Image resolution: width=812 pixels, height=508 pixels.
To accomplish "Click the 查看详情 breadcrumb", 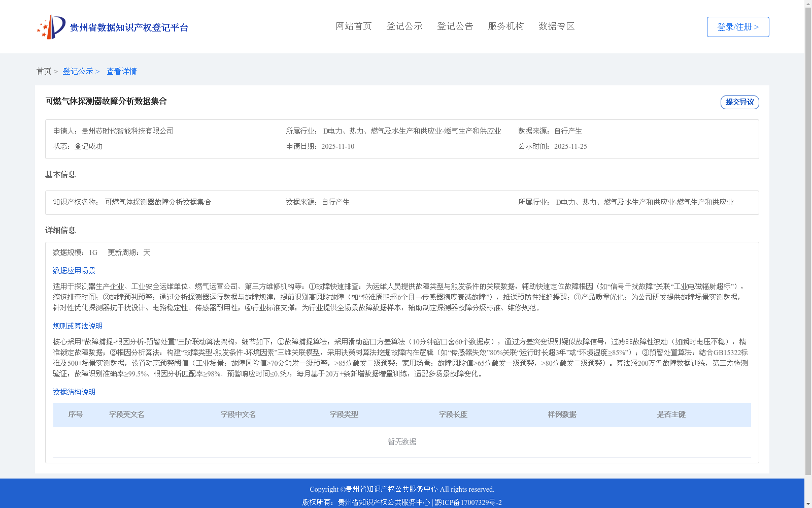I will (121, 71).
